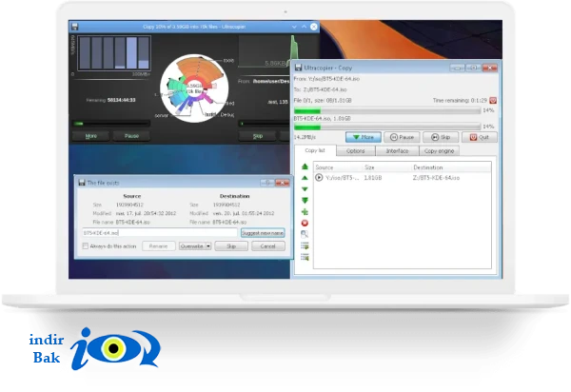
Task: Quit Ultracopier via the Quit button
Action: click(x=480, y=137)
